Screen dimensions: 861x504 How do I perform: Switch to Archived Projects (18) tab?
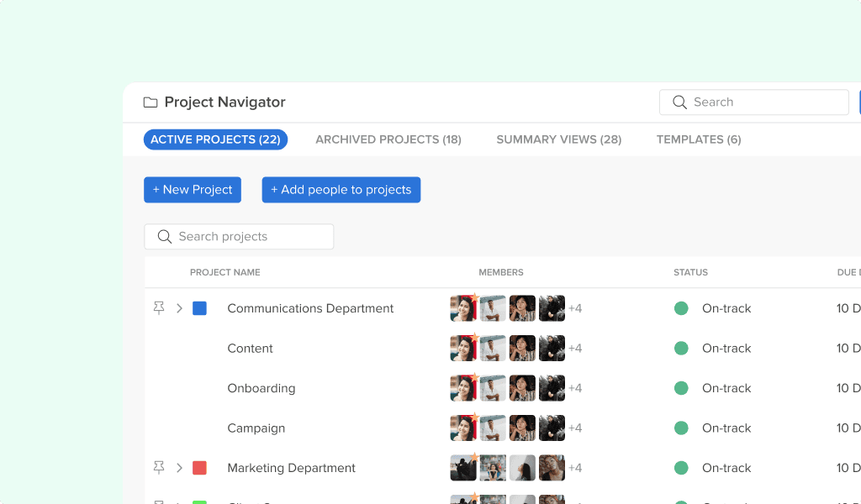pyautogui.click(x=388, y=139)
